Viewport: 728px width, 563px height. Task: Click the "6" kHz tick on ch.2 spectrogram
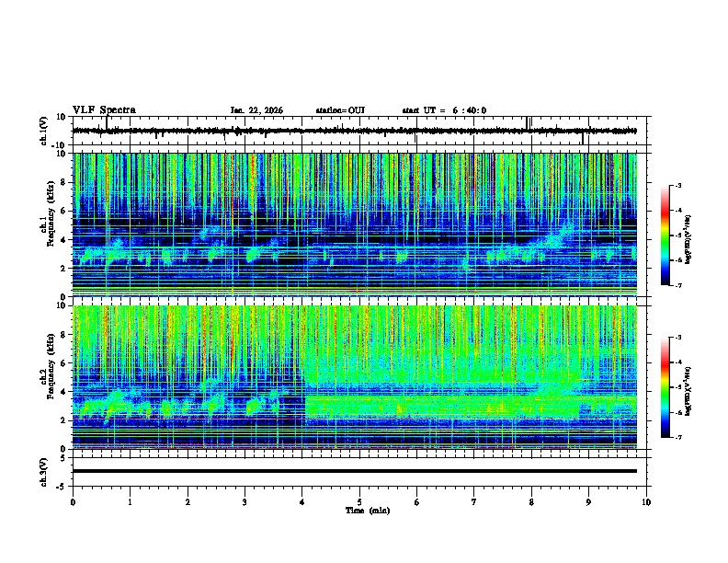pyautogui.click(x=63, y=363)
